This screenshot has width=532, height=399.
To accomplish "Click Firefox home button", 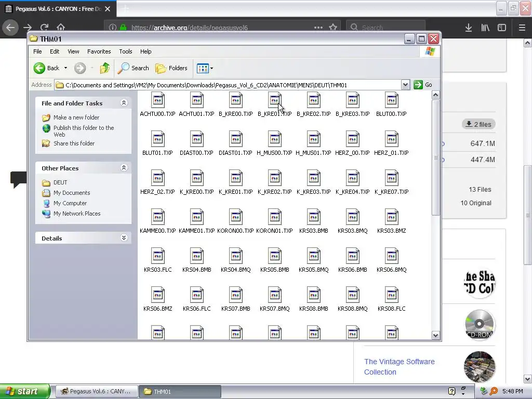I will [61, 27].
